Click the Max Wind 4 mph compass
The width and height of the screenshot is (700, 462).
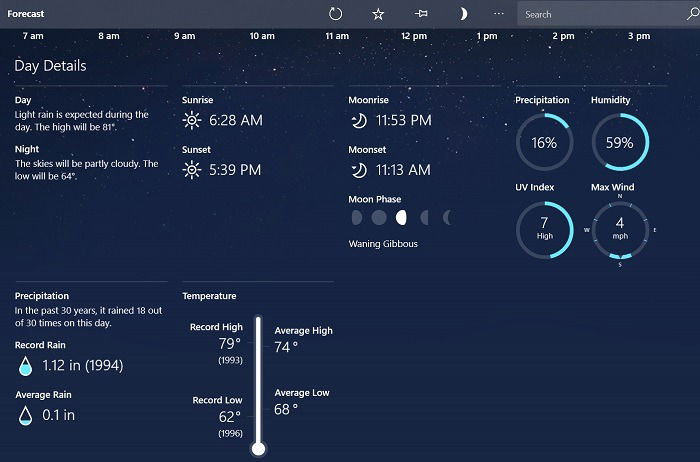pos(620,230)
